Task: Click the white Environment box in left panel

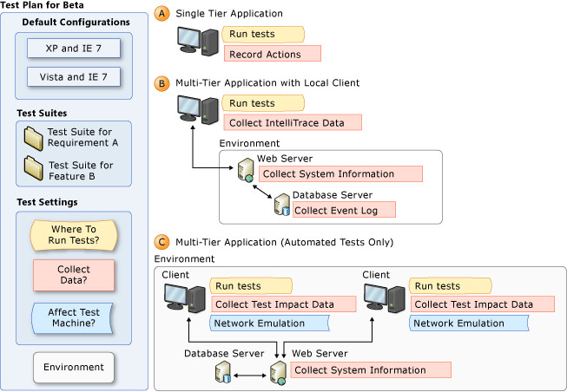Action: [73, 367]
